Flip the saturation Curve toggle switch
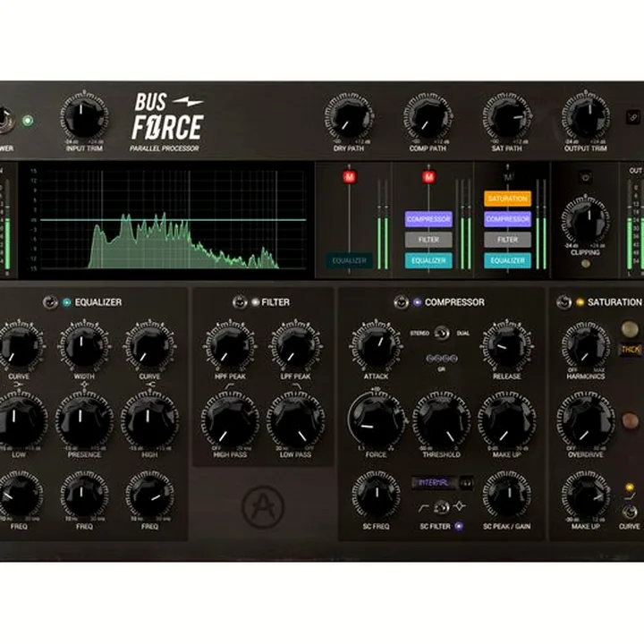The height and width of the screenshot is (644, 644). coord(629,512)
